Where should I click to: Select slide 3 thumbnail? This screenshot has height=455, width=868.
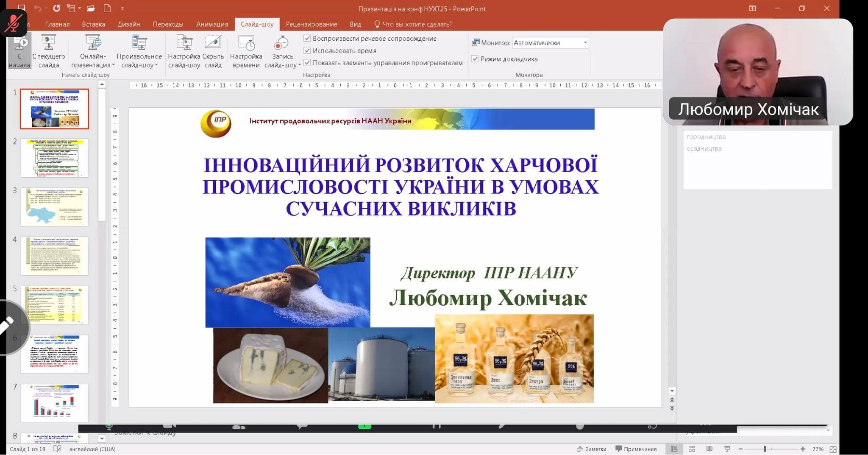[x=55, y=207]
